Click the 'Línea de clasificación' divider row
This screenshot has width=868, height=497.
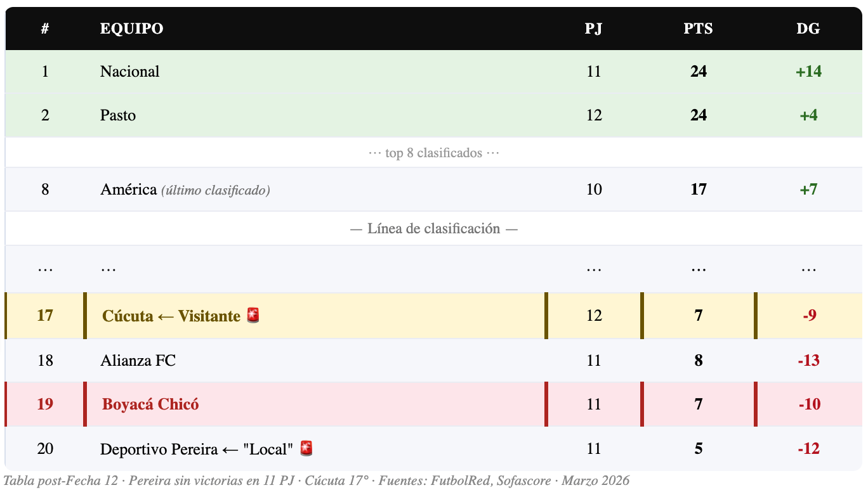[434, 229]
